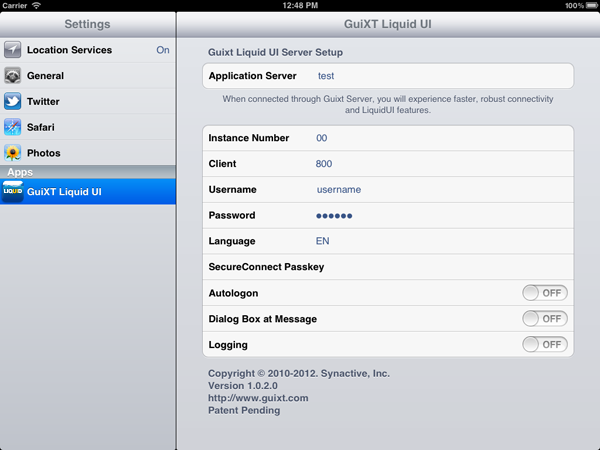Click the 100% battery percentage text
The width and height of the screenshot is (600, 450).
click(574, 6)
